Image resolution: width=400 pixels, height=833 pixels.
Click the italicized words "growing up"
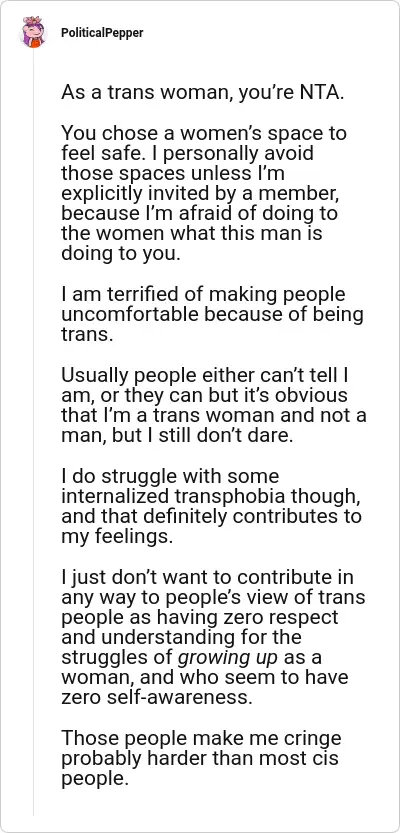(227, 658)
